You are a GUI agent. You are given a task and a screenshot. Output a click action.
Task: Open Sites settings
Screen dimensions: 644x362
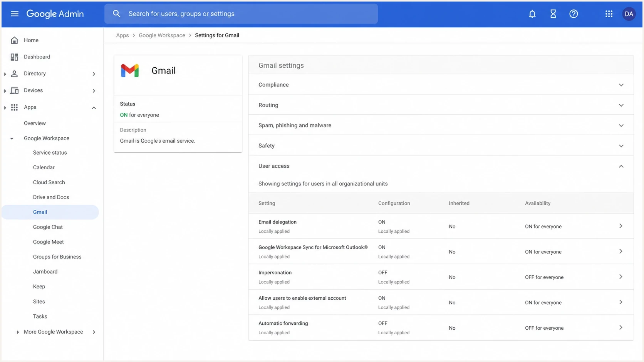pos(39,302)
